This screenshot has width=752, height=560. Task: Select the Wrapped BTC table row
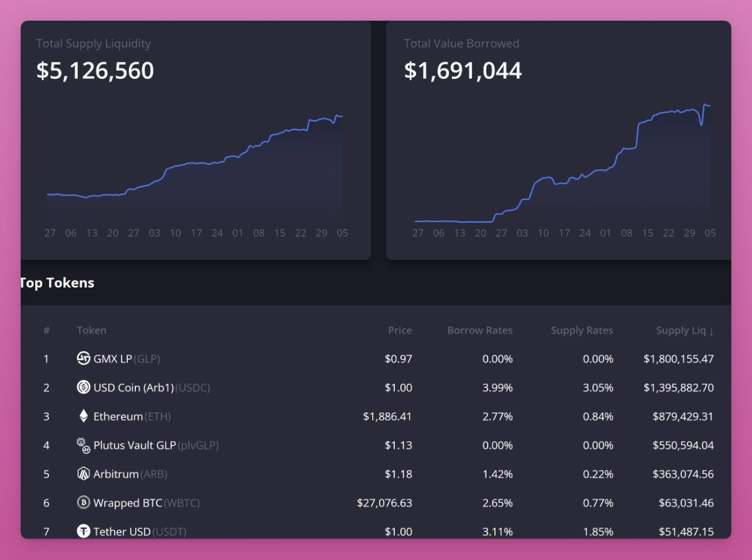click(376, 503)
